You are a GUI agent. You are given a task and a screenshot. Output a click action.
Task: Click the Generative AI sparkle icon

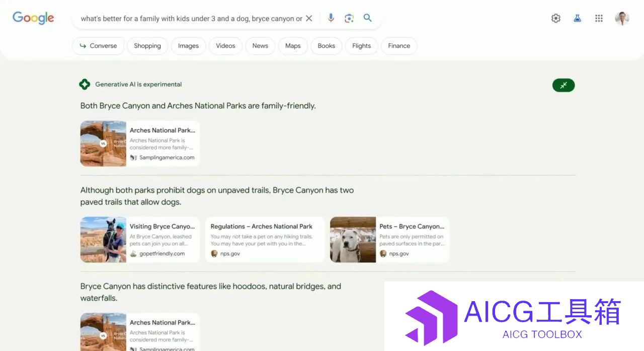click(x=85, y=85)
